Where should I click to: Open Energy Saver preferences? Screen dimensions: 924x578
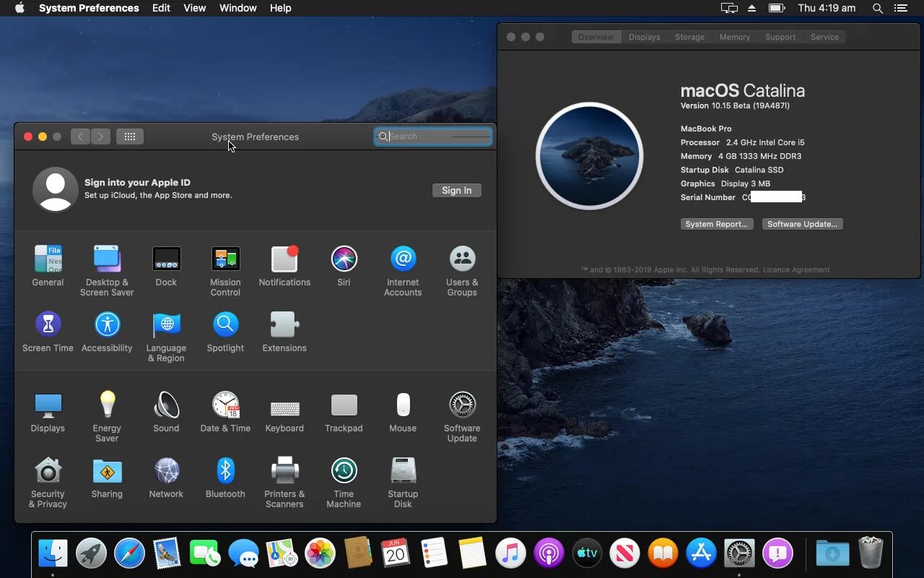pyautogui.click(x=107, y=416)
